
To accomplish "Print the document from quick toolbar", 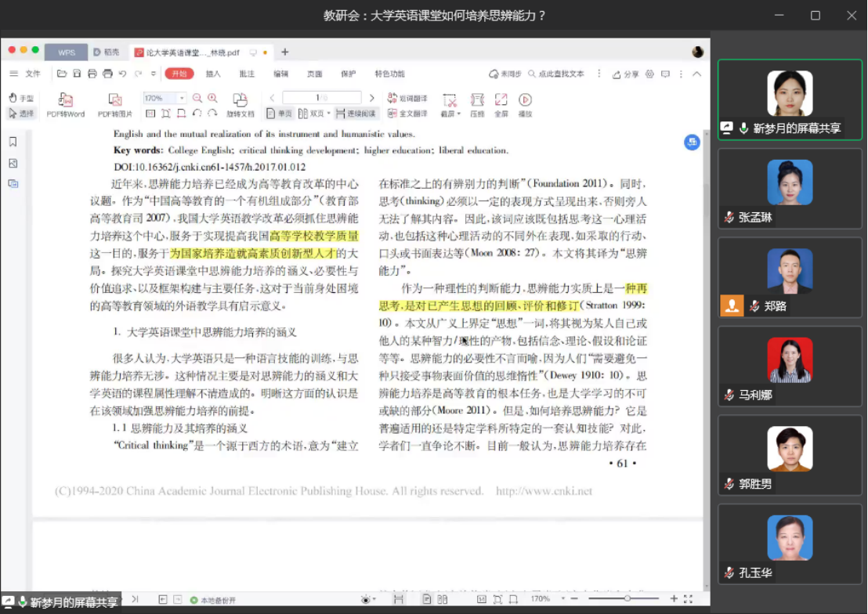I will 92,74.
